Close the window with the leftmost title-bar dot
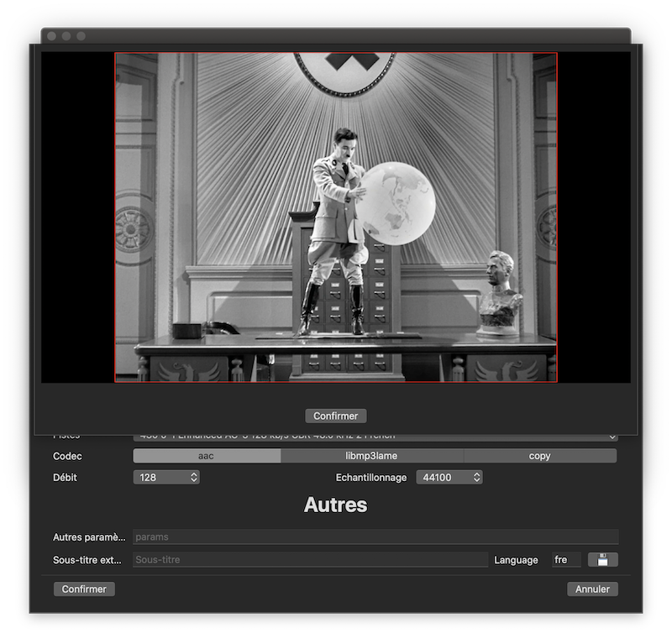The image size is (672, 633). 52,36
